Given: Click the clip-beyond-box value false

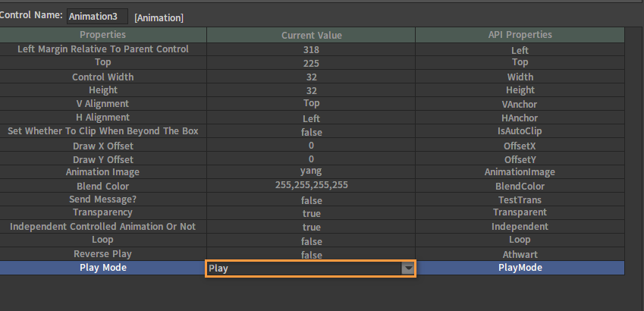Looking at the screenshot, I should (x=311, y=131).
